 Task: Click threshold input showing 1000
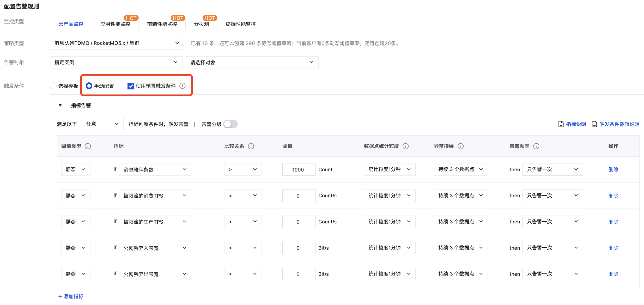[298, 170]
